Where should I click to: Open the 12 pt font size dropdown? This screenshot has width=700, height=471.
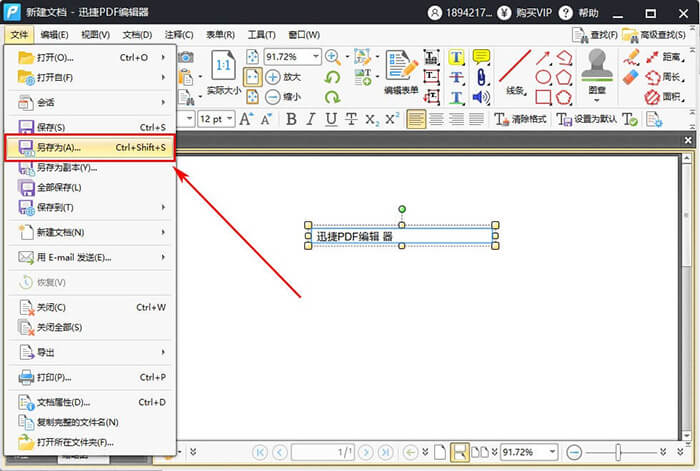[229, 119]
